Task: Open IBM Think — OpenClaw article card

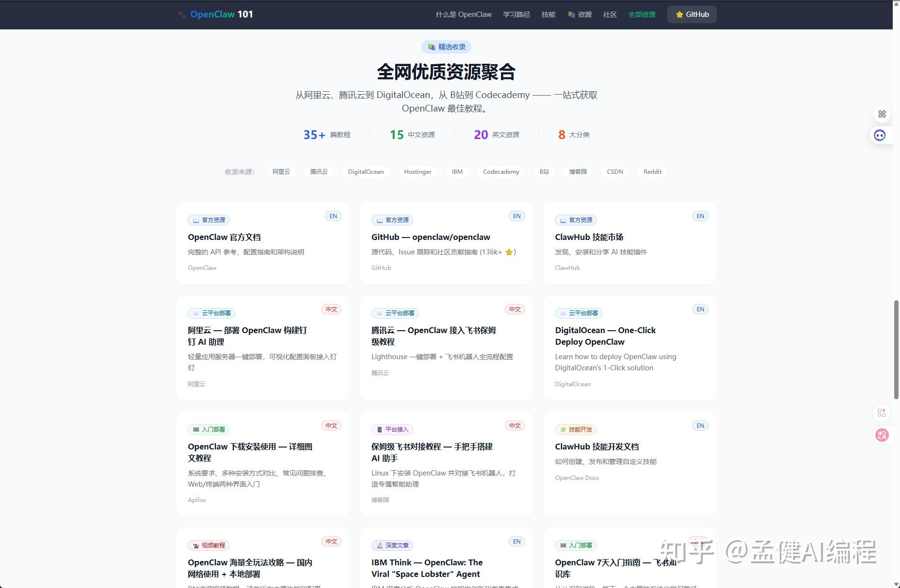Action: (446, 558)
